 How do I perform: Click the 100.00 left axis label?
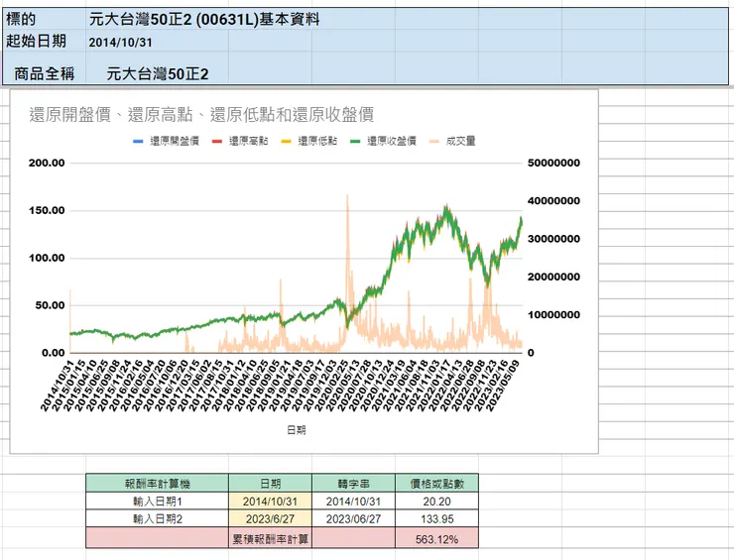pyautogui.click(x=47, y=258)
